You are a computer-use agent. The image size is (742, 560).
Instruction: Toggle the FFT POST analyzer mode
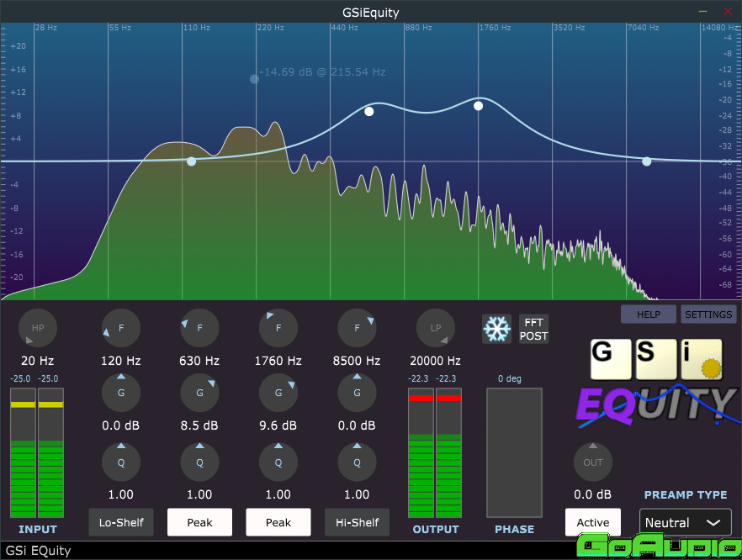(x=533, y=329)
